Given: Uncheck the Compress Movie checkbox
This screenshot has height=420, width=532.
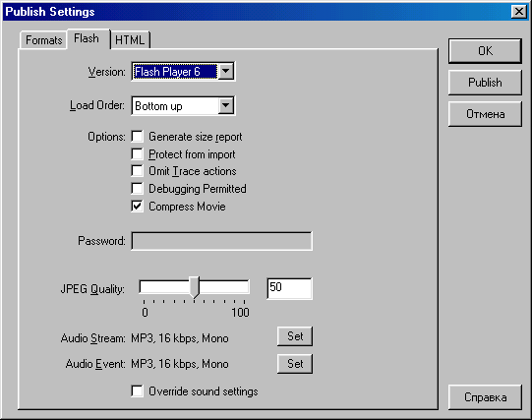Looking at the screenshot, I should (138, 207).
